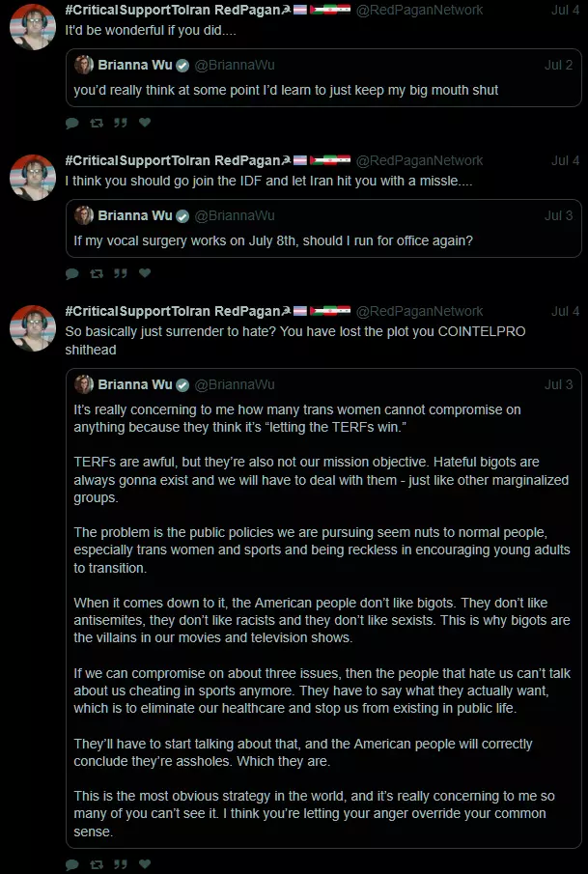Open Brianna Wu's name in the Jul 2 quote
588x874 pixels.
[x=135, y=65]
